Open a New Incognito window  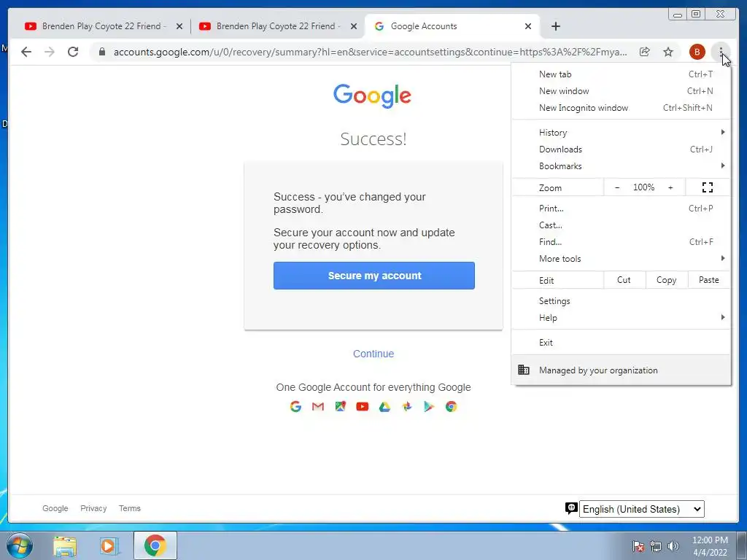[x=621, y=108]
